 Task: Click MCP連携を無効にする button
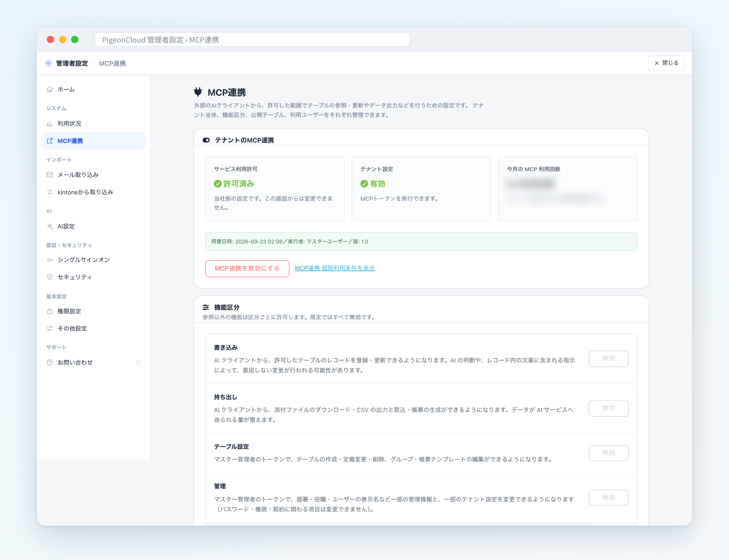coord(247,268)
